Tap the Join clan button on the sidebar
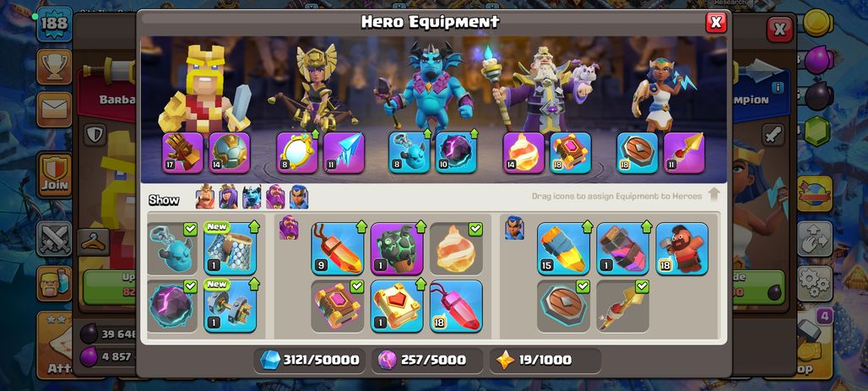The image size is (868, 391). click(54, 175)
